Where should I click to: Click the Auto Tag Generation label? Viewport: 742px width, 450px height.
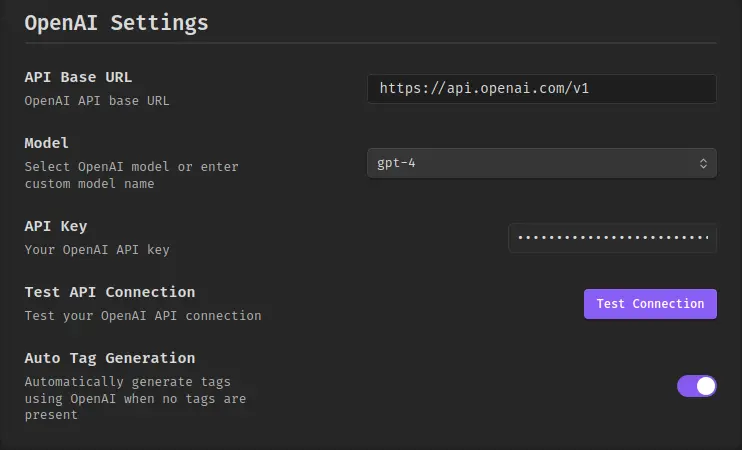click(x=110, y=358)
